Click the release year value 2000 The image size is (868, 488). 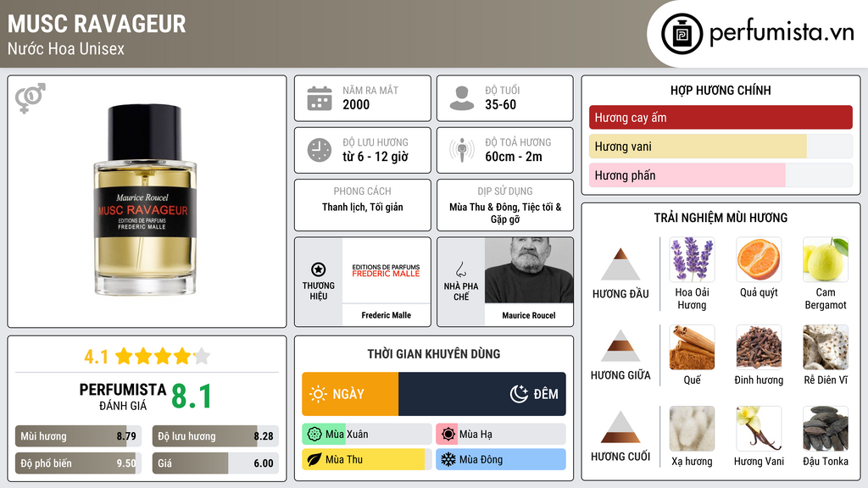(356, 104)
